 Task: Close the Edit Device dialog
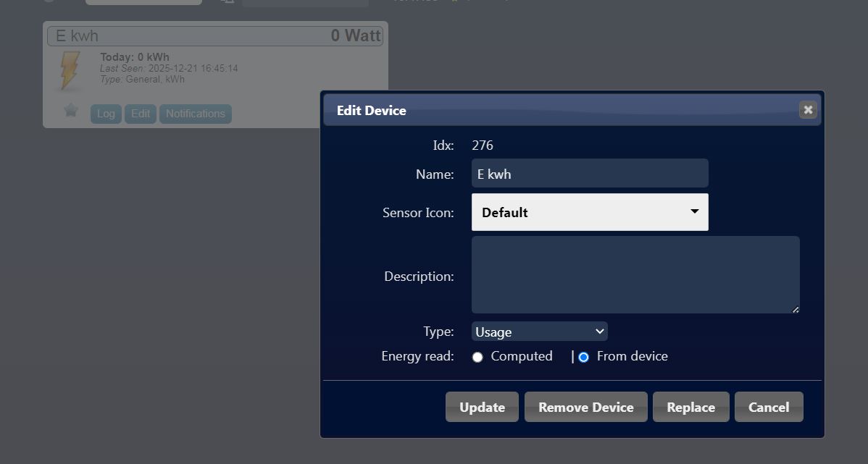tap(807, 109)
